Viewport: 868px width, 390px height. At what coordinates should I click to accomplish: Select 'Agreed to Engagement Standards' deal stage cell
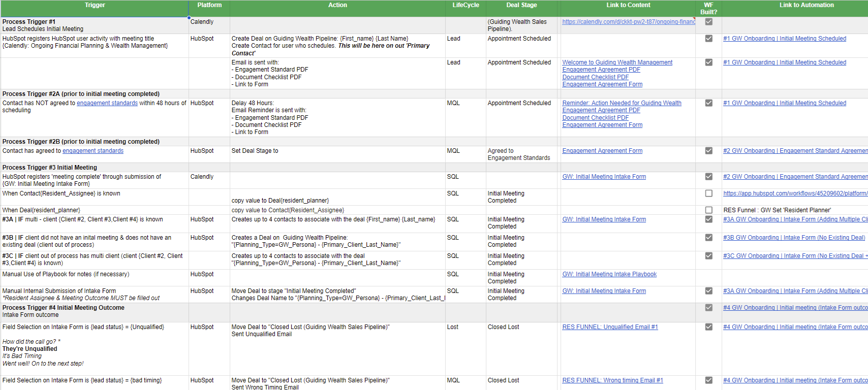click(521, 154)
